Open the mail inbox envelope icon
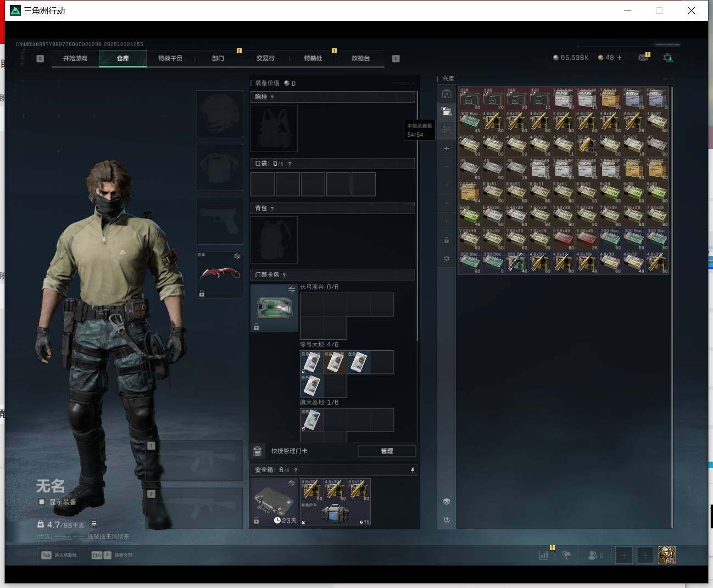 (643, 58)
